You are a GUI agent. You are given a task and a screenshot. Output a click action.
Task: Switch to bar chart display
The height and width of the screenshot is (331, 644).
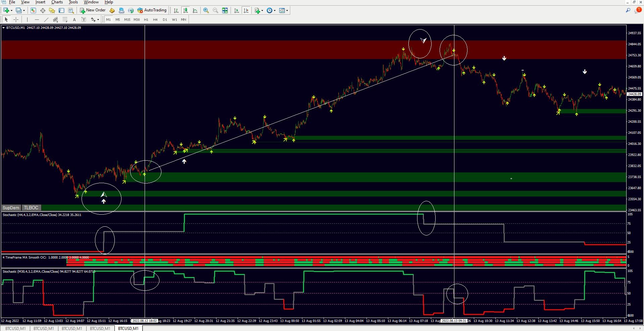tap(176, 10)
